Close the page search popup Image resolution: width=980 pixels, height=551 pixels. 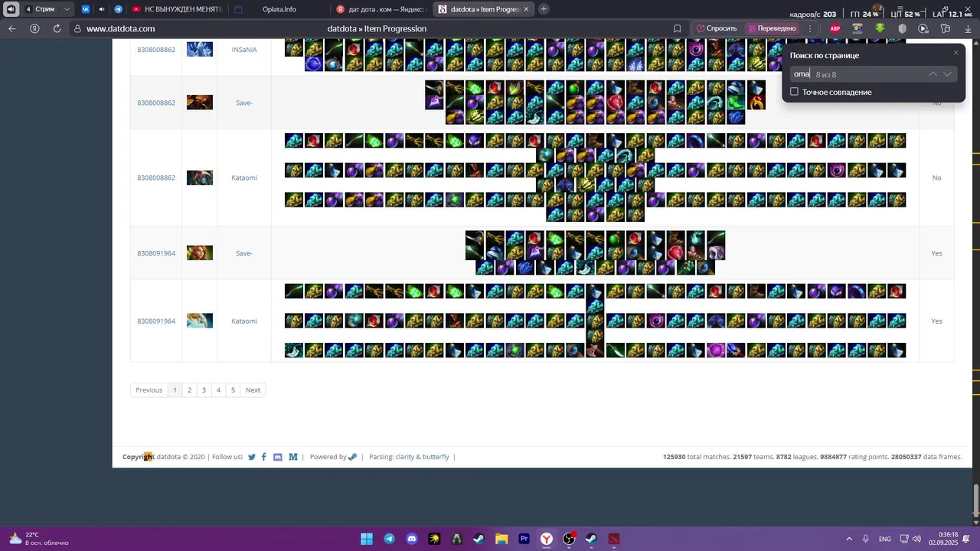pyautogui.click(x=955, y=52)
